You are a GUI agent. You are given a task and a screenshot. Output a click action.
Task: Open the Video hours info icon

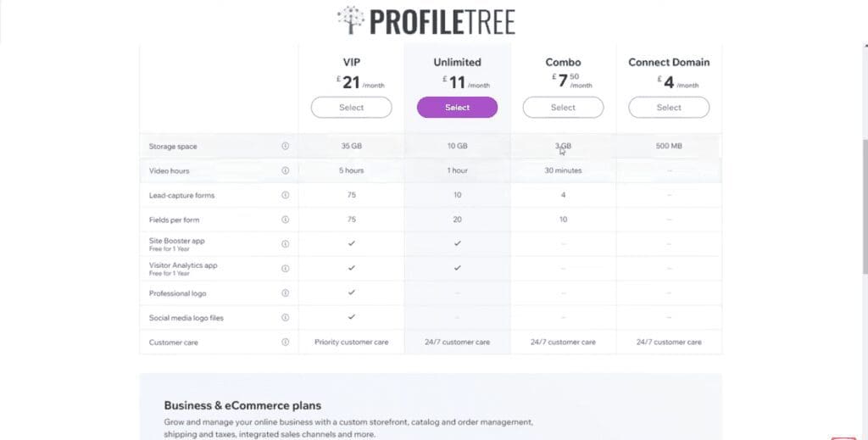[x=285, y=170]
